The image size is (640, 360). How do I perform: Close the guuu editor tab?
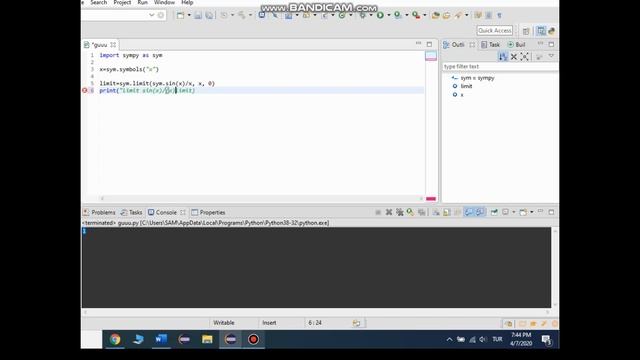tap(113, 45)
